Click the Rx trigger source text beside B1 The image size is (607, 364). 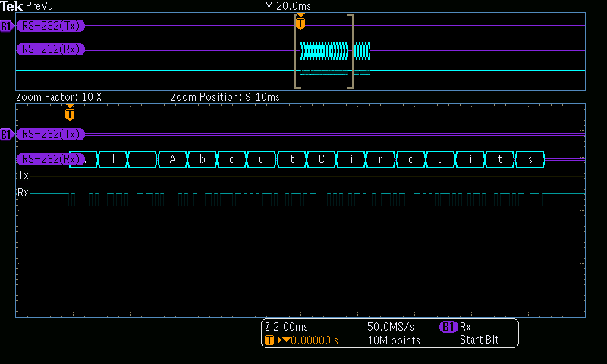pos(465,327)
